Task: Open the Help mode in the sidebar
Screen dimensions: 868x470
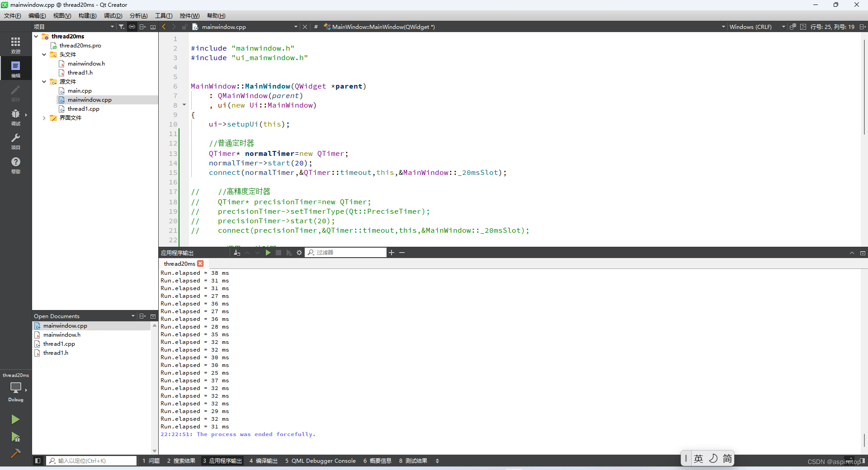Action: (x=15, y=164)
